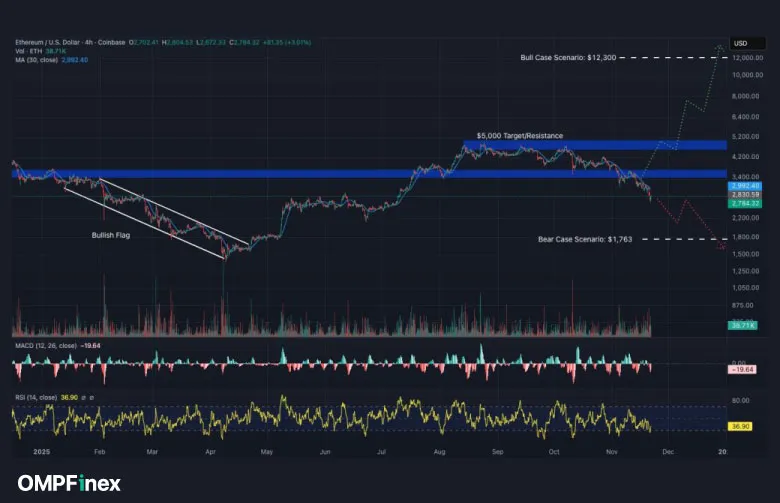The height and width of the screenshot is (503, 780).
Task: Click the RSI (14, close) legend label
Action: click(x=36, y=397)
